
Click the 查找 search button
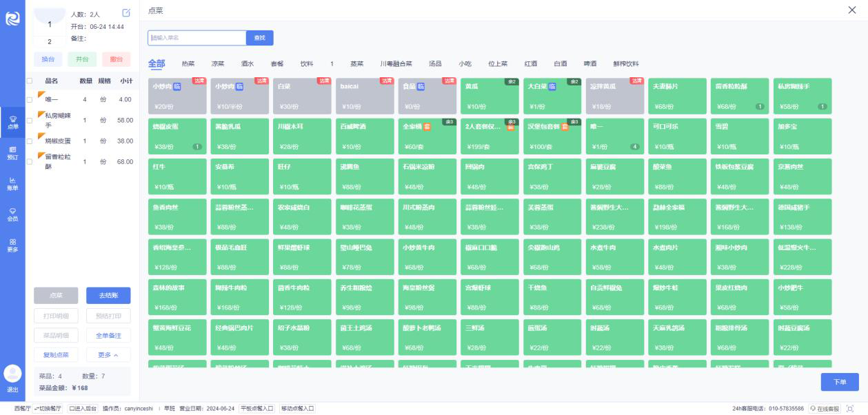click(x=260, y=38)
